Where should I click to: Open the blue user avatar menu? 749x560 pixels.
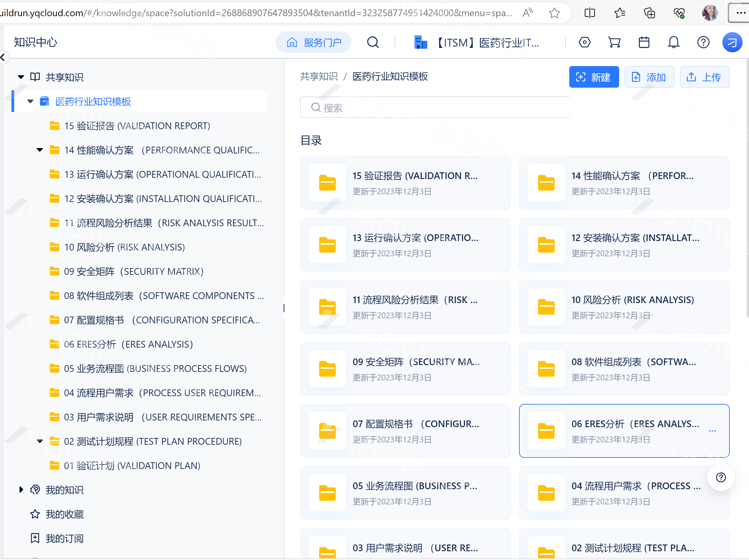click(732, 42)
